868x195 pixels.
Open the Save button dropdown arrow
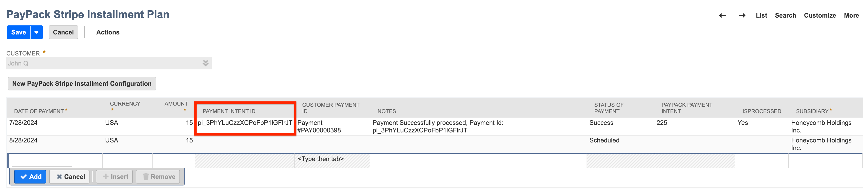point(36,32)
